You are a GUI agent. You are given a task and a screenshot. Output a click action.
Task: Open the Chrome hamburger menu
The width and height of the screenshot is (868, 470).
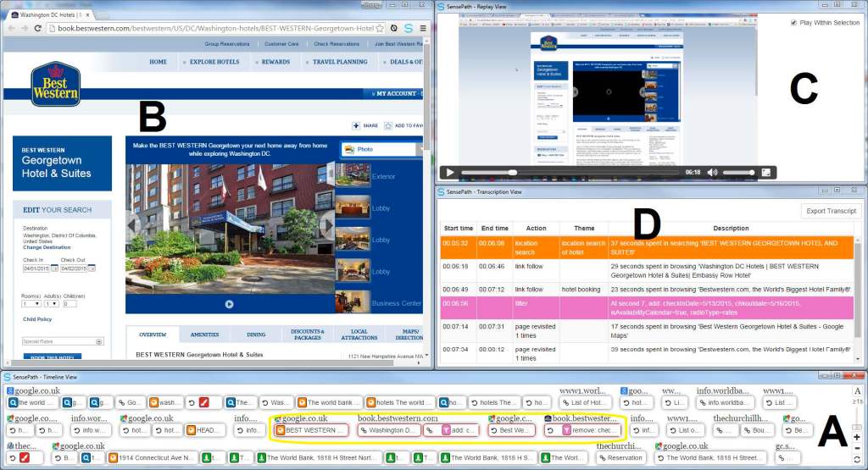(423, 28)
